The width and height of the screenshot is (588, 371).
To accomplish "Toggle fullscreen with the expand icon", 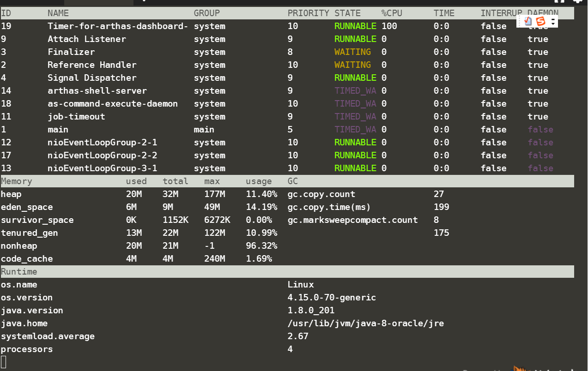I will coord(559,1).
